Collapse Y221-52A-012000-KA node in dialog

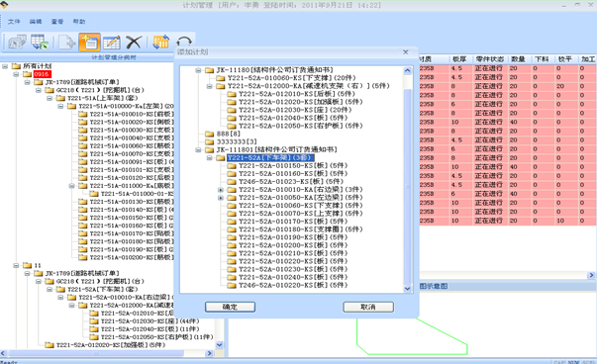209,86
